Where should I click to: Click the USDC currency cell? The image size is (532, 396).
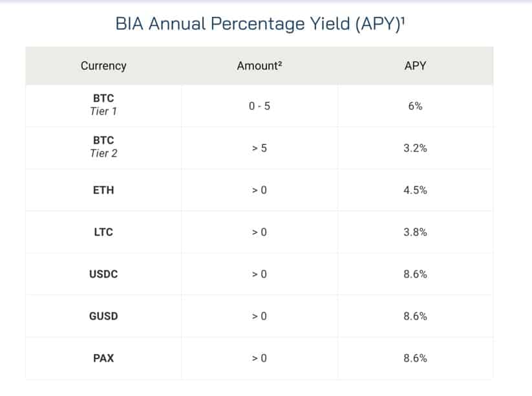click(x=103, y=274)
